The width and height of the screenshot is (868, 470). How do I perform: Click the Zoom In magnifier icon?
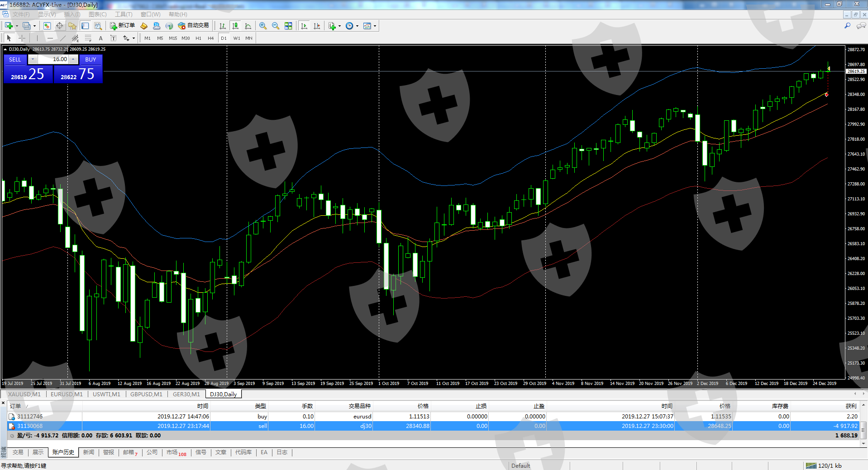click(x=262, y=26)
